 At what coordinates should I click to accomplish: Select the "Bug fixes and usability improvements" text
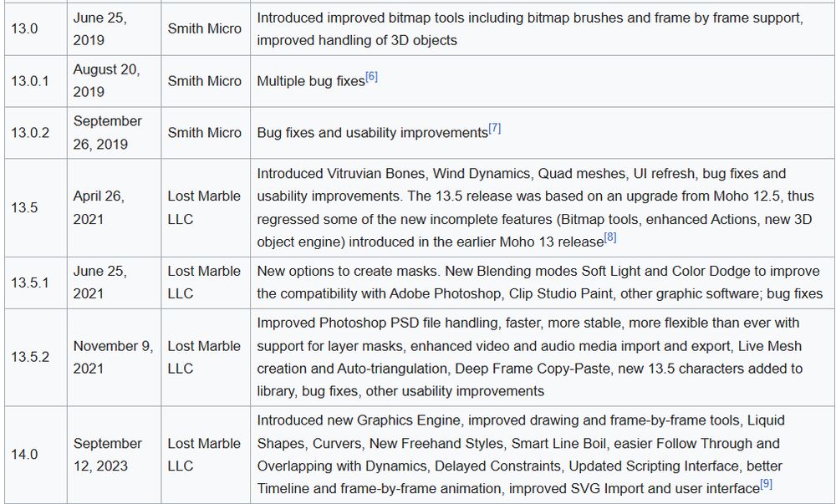[x=373, y=133]
